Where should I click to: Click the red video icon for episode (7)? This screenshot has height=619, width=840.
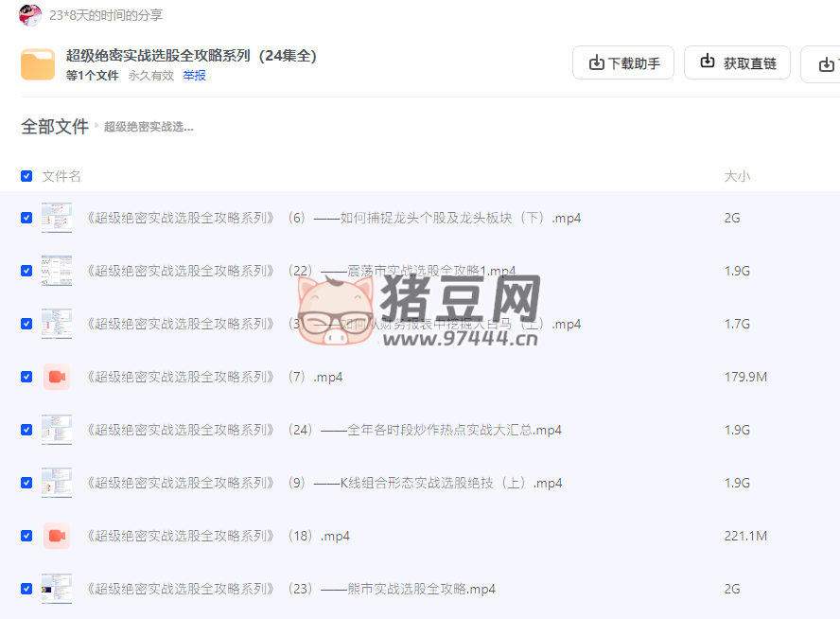(56, 376)
